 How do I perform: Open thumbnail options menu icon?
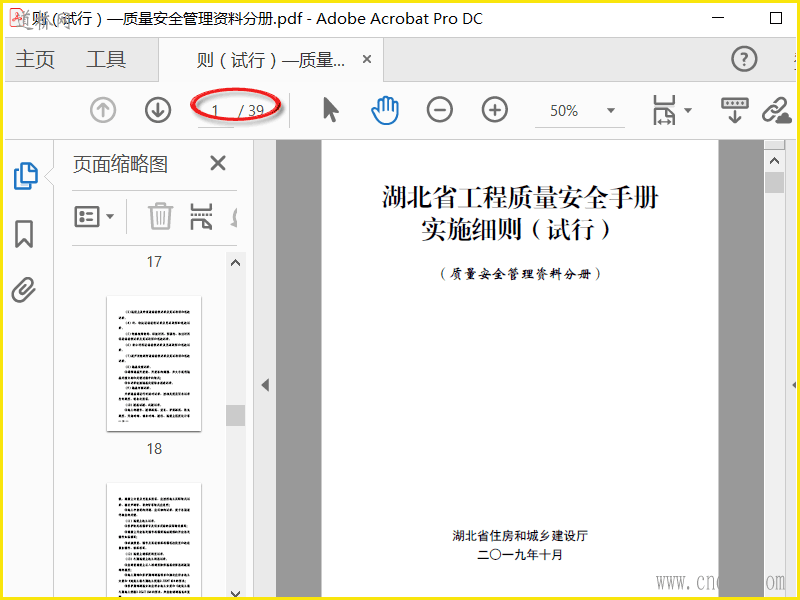94,217
